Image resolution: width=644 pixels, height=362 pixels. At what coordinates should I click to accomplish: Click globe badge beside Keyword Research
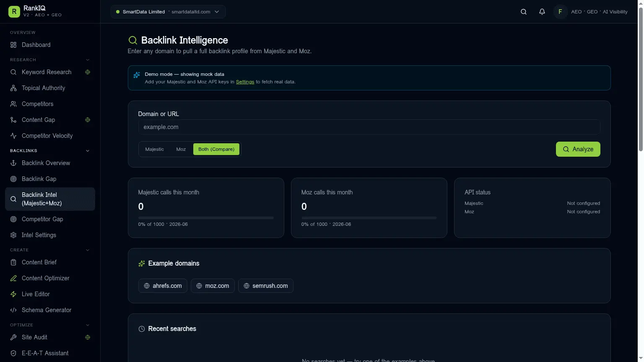[x=88, y=72]
